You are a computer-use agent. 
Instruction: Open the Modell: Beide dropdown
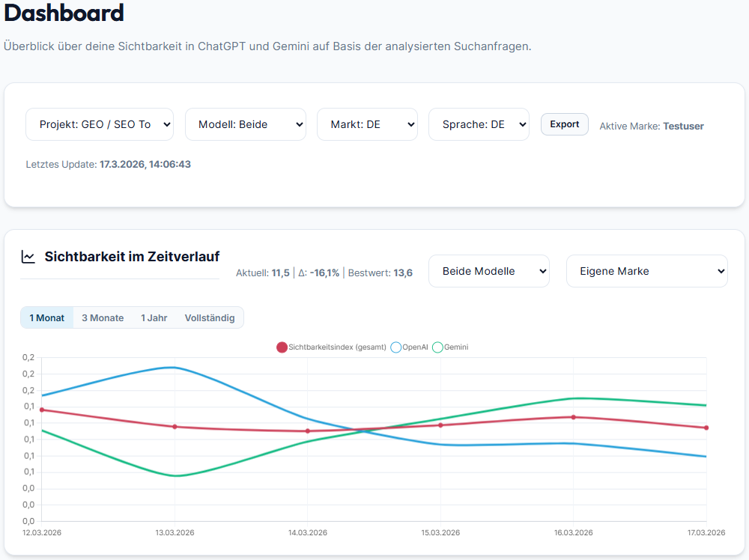click(x=245, y=124)
